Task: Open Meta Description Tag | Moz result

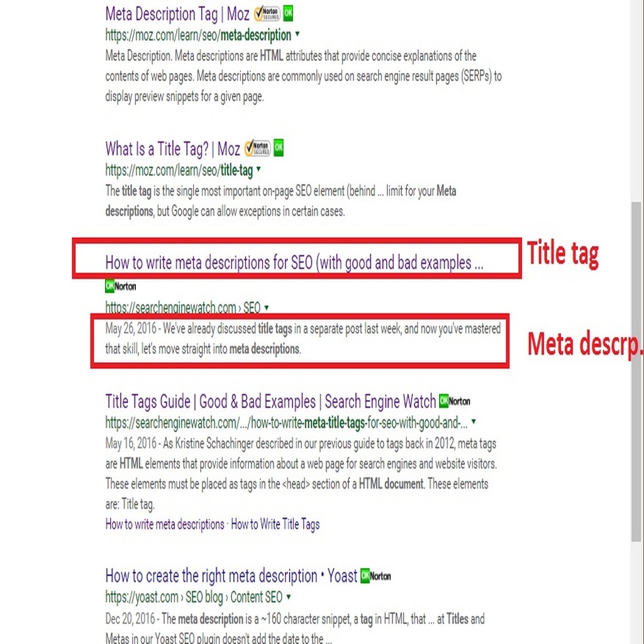Action: point(177,14)
